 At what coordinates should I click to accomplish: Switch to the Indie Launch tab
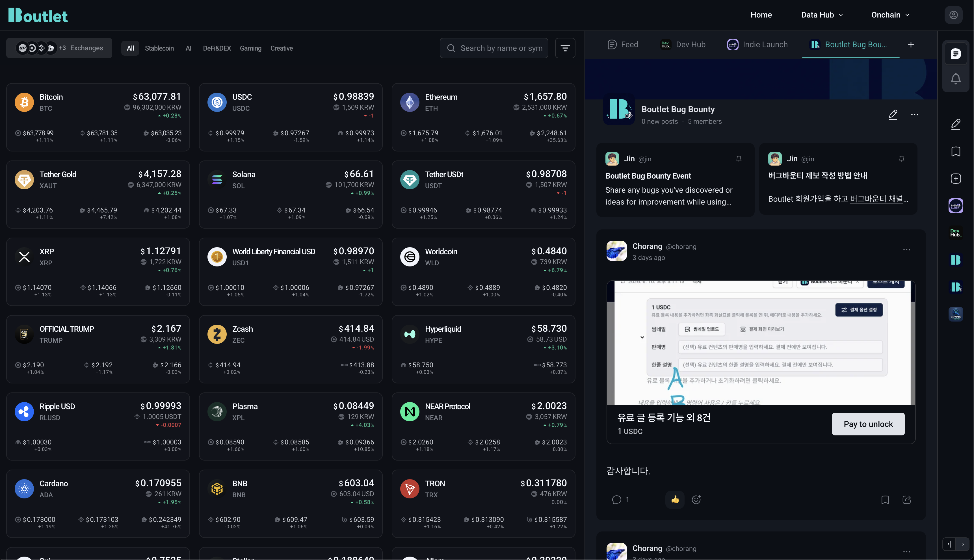pos(757,45)
